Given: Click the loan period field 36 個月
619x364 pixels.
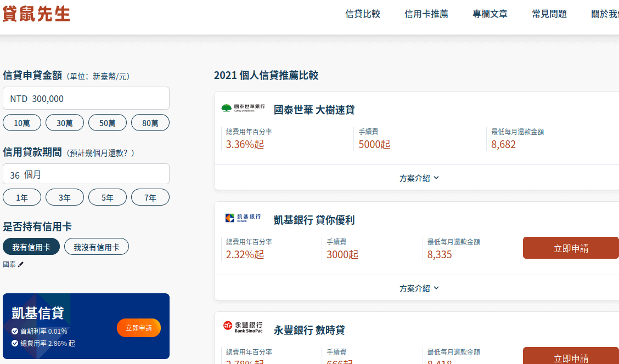Looking at the screenshot, I should (x=86, y=174).
